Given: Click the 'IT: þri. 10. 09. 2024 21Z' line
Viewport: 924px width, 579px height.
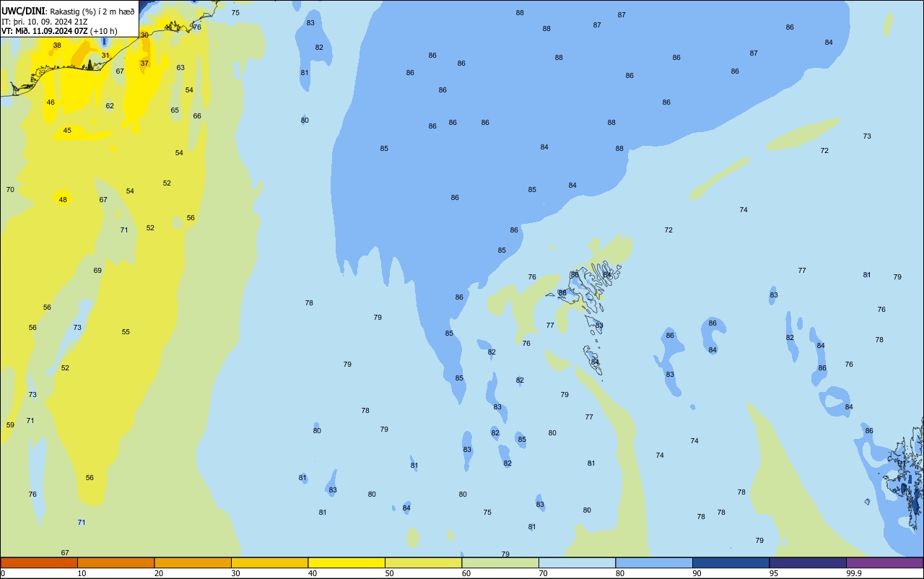Looking at the screenshot, I should [44, 22].
